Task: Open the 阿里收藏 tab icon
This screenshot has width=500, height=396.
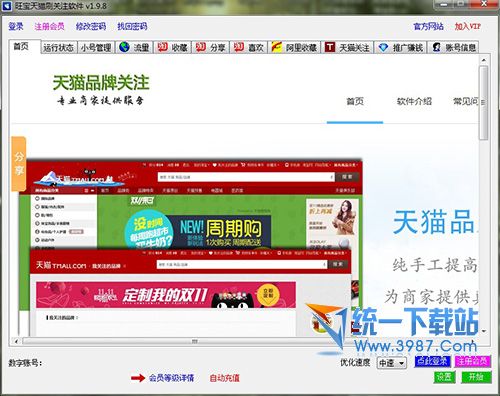Action: coord(294,47)
